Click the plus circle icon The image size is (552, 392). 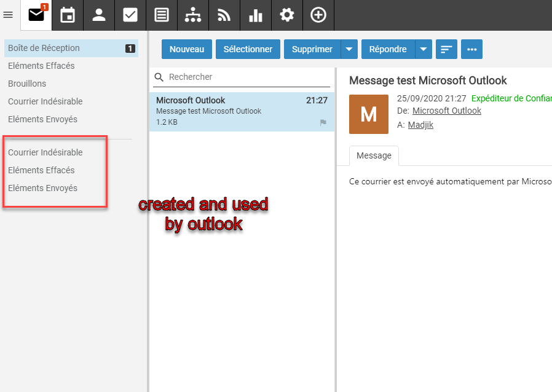[x=318, y=15]
